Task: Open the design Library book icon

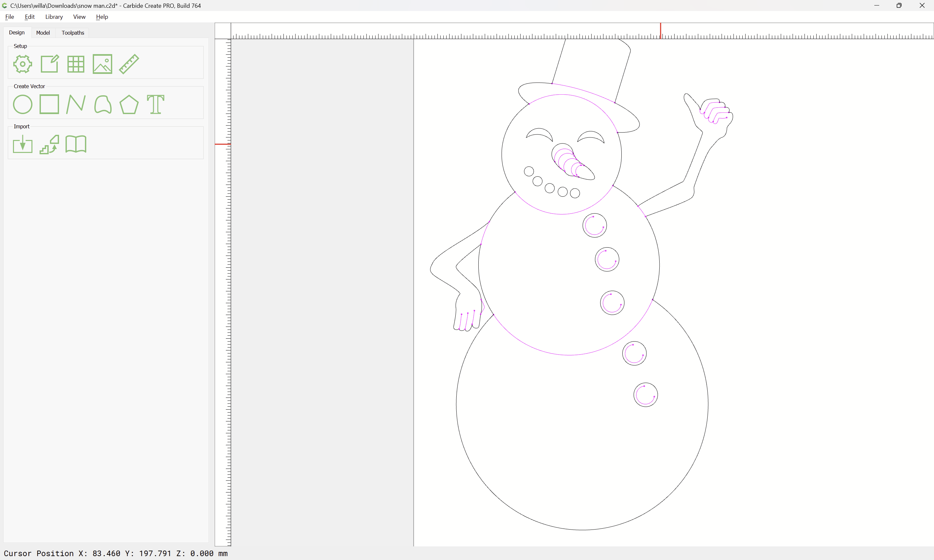Action: click(76, 144)
